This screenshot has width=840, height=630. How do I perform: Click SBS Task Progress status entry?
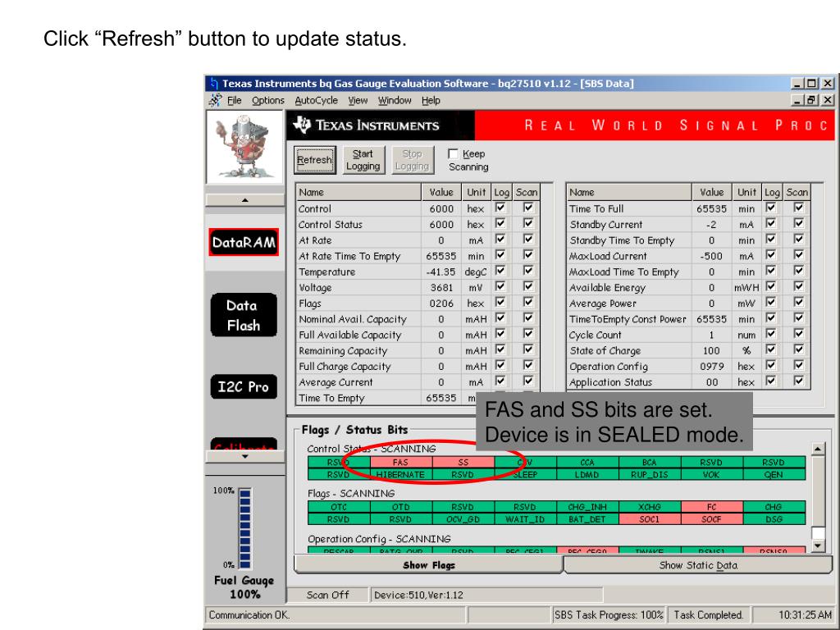609,615
